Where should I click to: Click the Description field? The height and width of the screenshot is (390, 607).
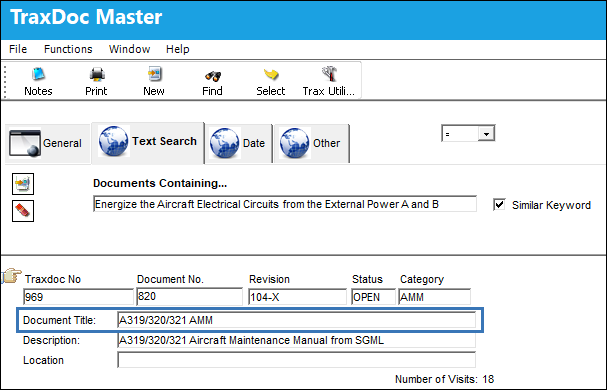(297, 340)
